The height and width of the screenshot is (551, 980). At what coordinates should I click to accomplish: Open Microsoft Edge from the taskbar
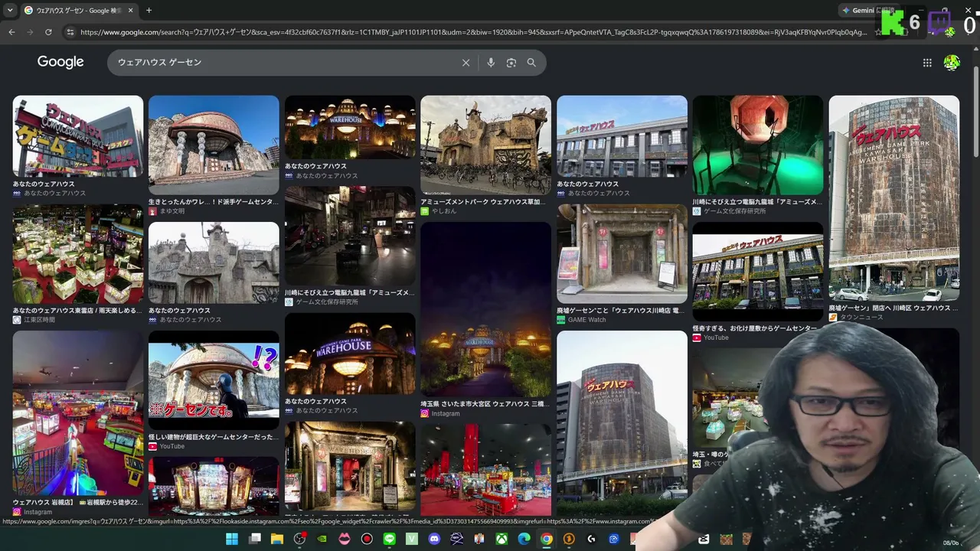point(524,539)
